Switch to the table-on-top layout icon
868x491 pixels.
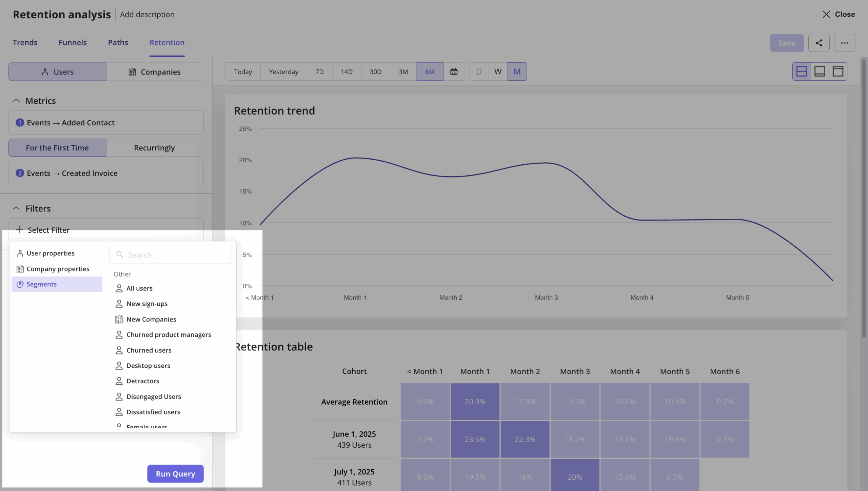click(x=839, y=71)
